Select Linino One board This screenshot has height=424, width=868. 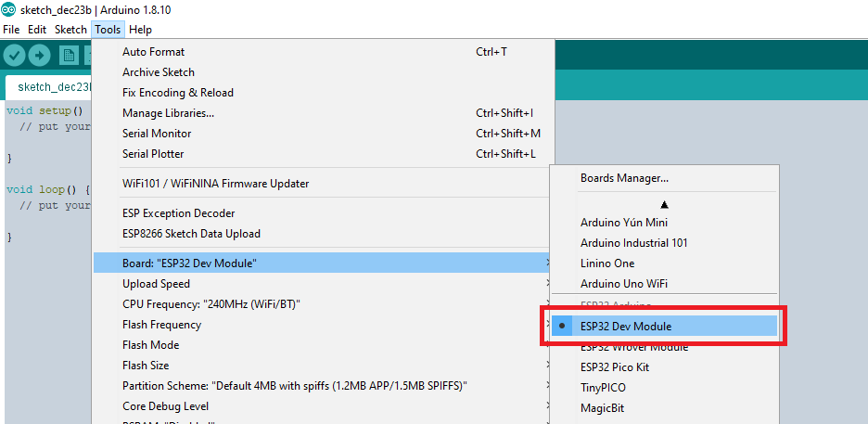coord(664,264)
